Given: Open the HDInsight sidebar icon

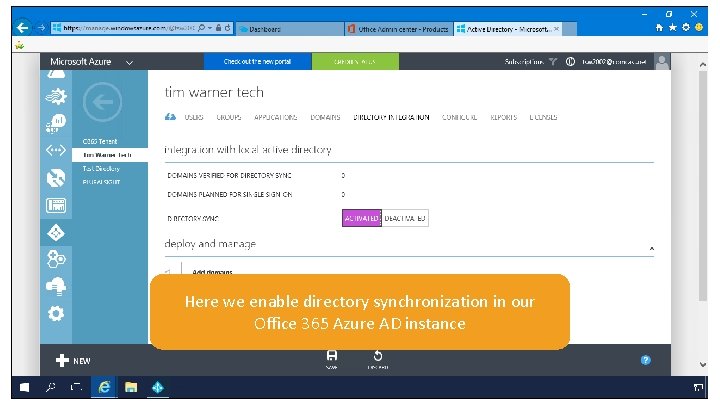Looking at the screenshot, I should click(x=56, y=124).
